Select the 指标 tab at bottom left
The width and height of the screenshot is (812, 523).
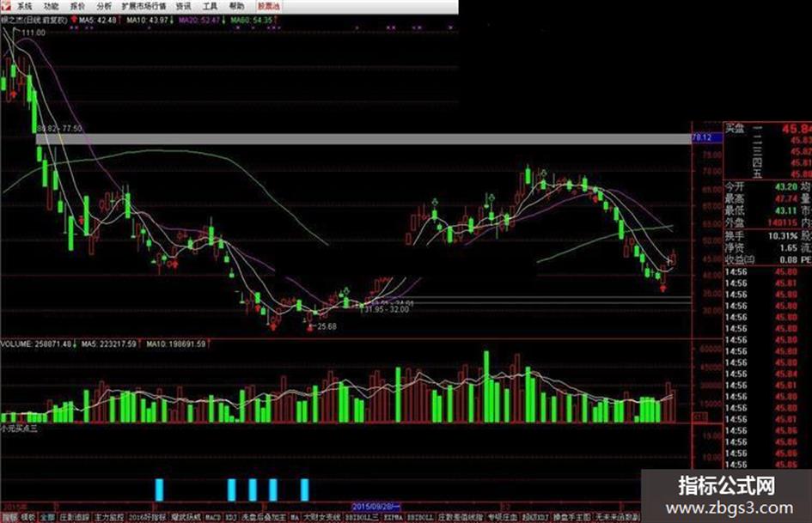(x=9, y=517)
